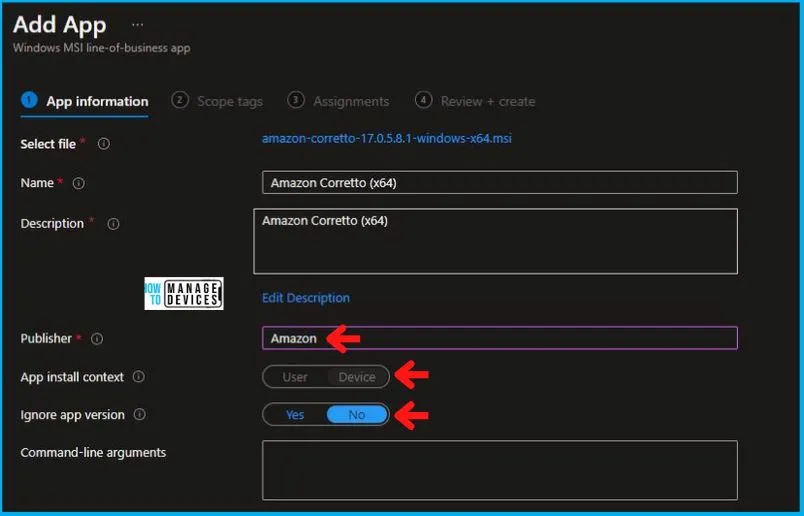Image resolution: width=804 pixels, height=516 pixels.
Task: Go to the Scope tags step
Action: (x=217, y=101)
